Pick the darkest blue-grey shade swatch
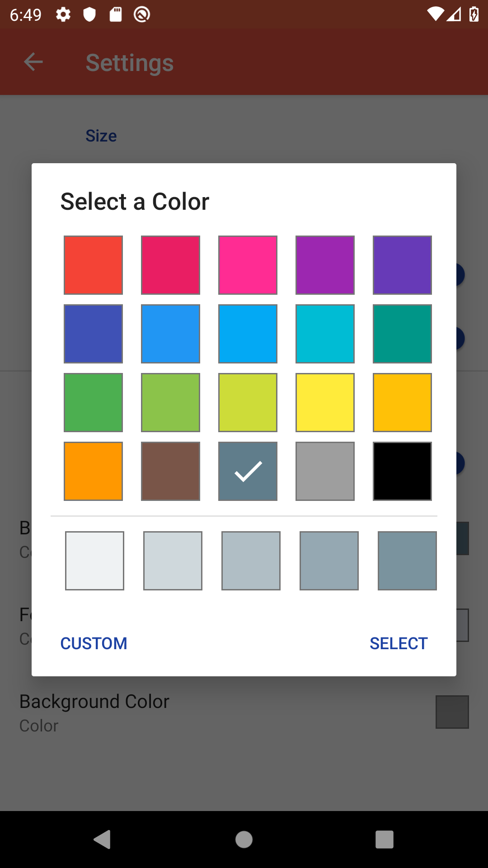This screenshot has height=868, width=488. (407, 561)
